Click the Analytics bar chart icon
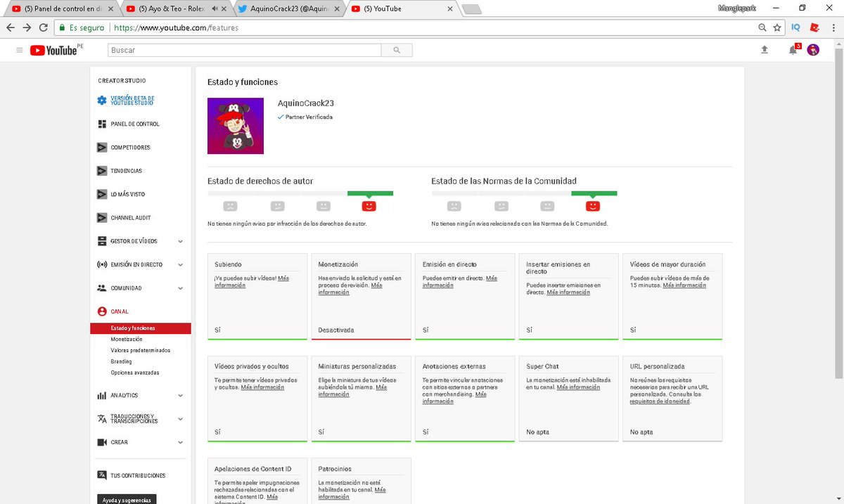This screenshot has height=504, width=844. coord(102,396)
